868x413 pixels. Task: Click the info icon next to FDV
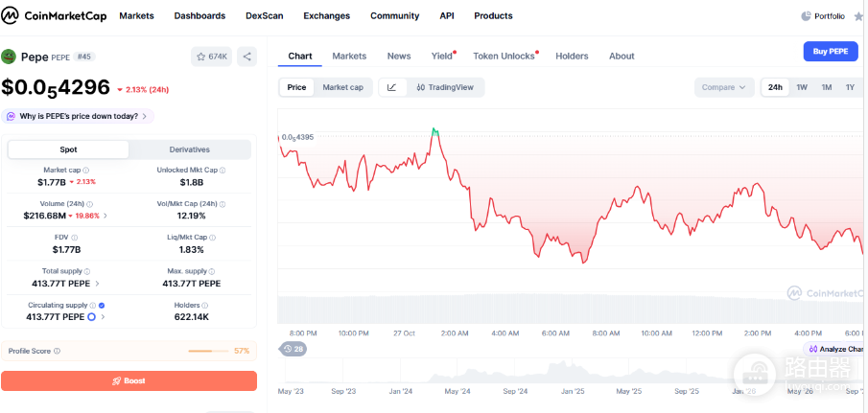click(x=75, y=238)
